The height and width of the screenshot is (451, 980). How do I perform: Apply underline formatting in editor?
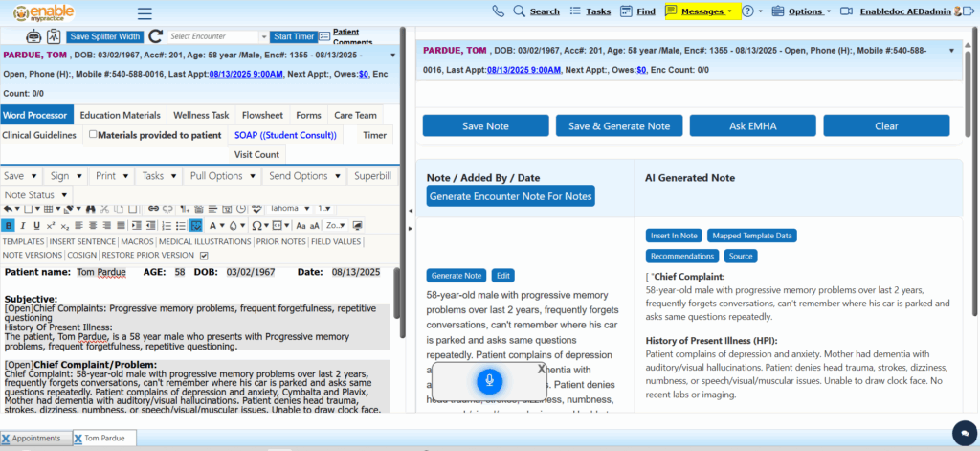click(36, 226)
